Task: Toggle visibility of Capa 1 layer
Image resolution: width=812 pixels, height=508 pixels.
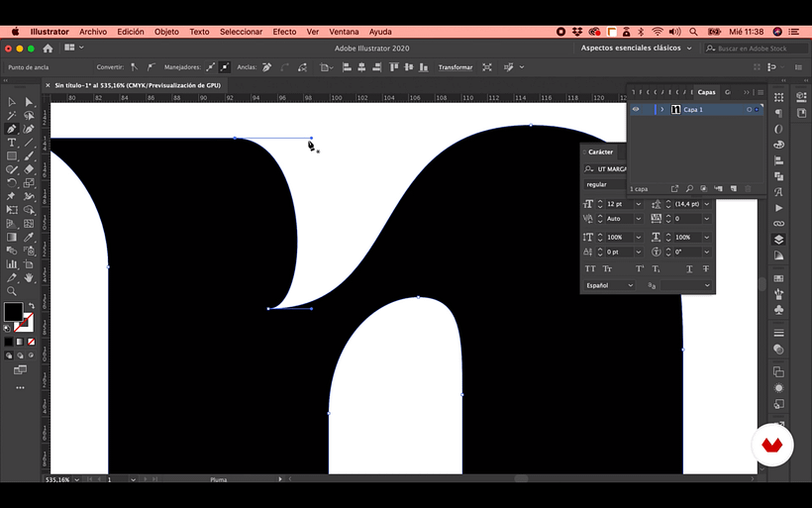Action: click(x=636, y=109)
